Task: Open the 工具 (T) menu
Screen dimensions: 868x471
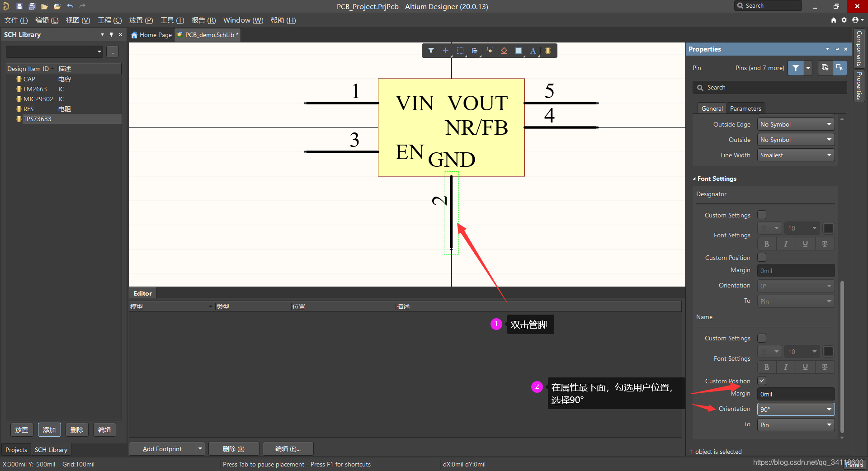Action: coord(172,20)
